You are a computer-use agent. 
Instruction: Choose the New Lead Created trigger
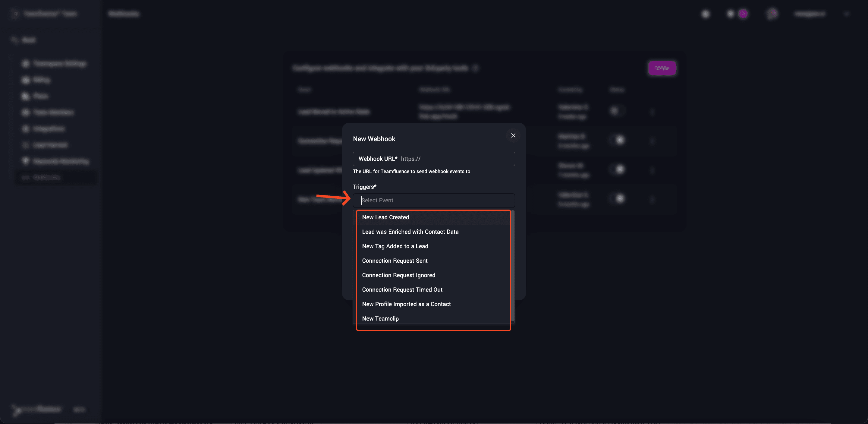tap(385, 217)
